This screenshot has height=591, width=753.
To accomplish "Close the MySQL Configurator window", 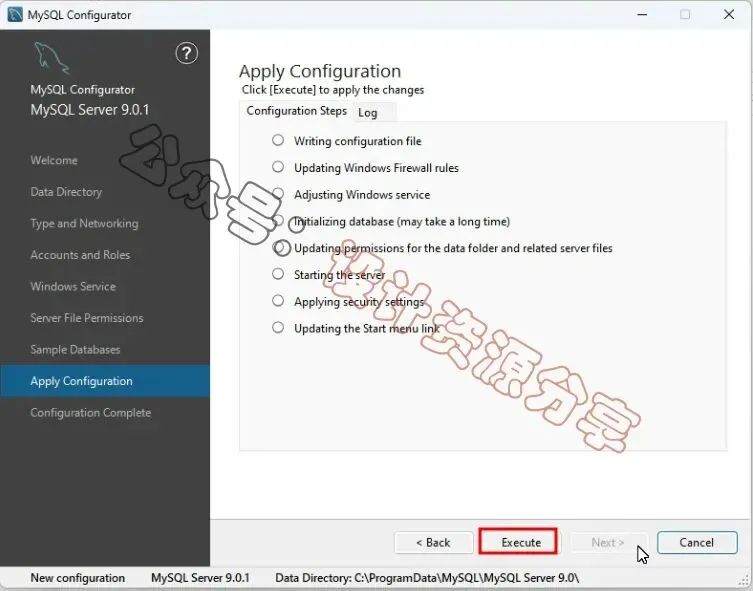I will [729, 14].
